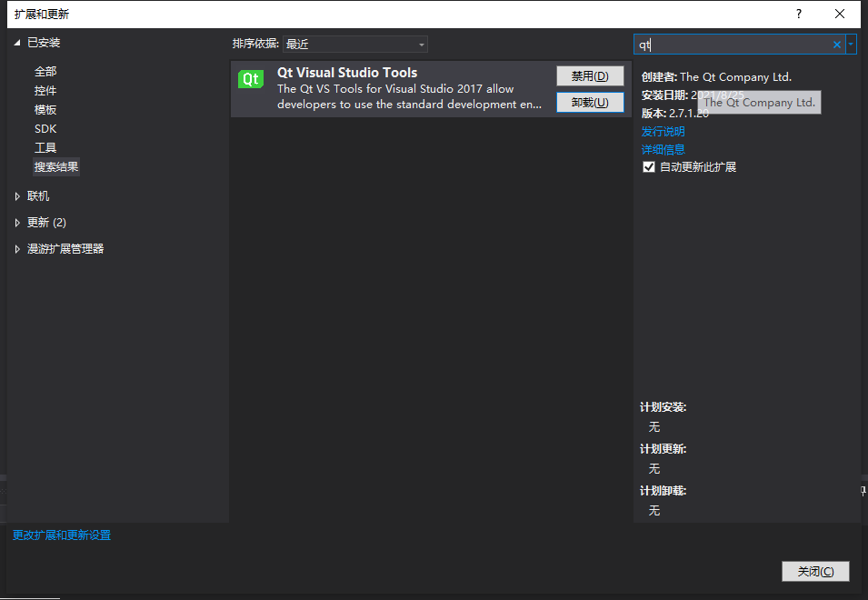Expand the 更新 (2) section

(17, 223)
